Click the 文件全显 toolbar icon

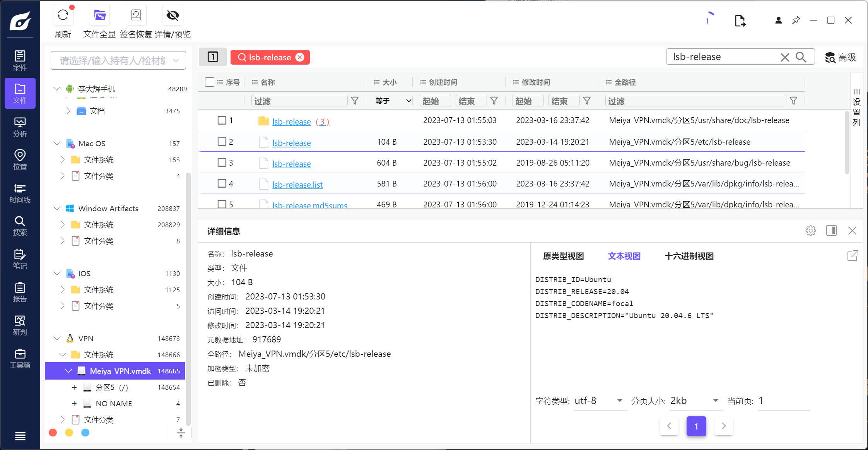coord(99,15)
